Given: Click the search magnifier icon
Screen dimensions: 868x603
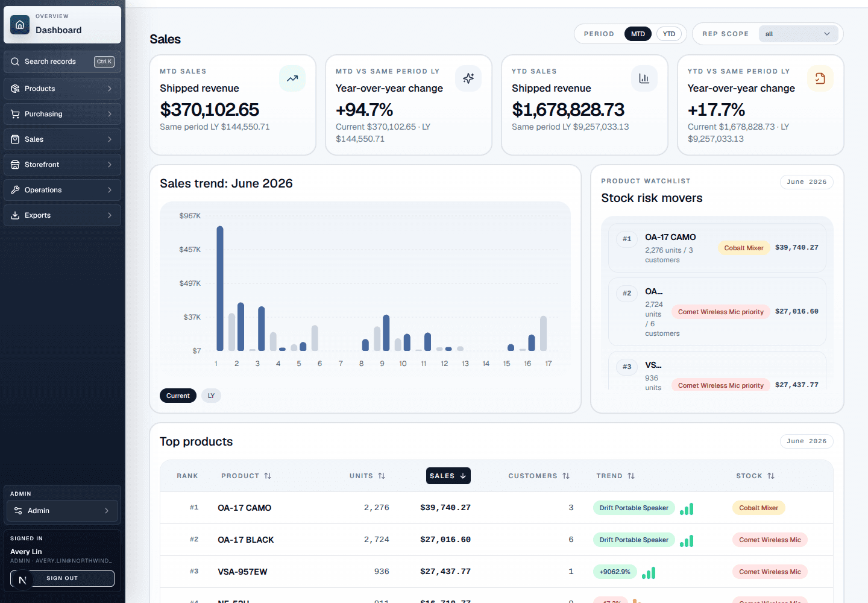Looking at the screenshot, I should coord(15,62).
